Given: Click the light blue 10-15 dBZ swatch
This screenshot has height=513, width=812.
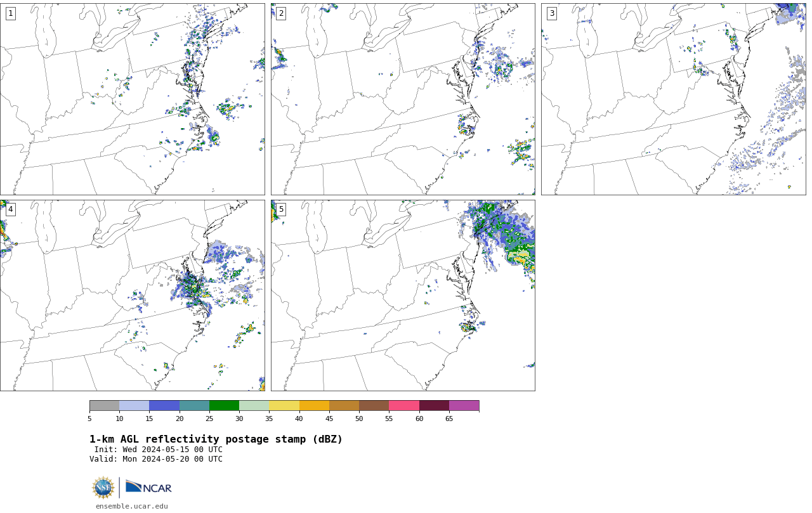Looking at the screenshot, I should click(134, 406).
